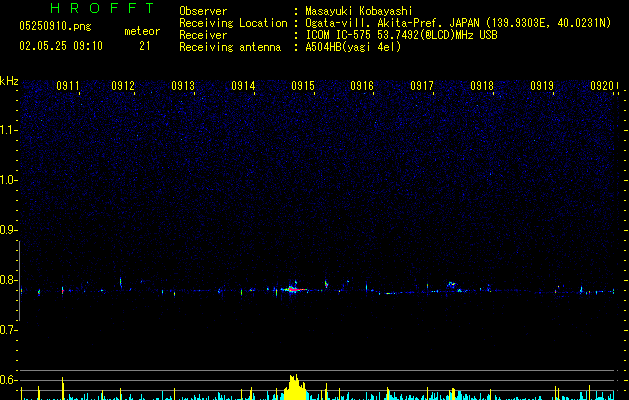Viewport: 629px width, 400px height.
Task: Click the meteor count 21
Action: [x=145, y=46]
